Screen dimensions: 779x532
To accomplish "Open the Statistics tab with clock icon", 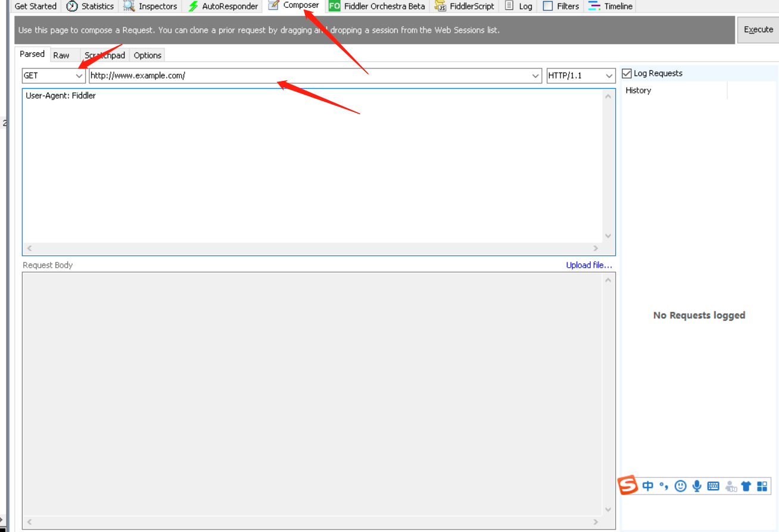I will [90, 6].
